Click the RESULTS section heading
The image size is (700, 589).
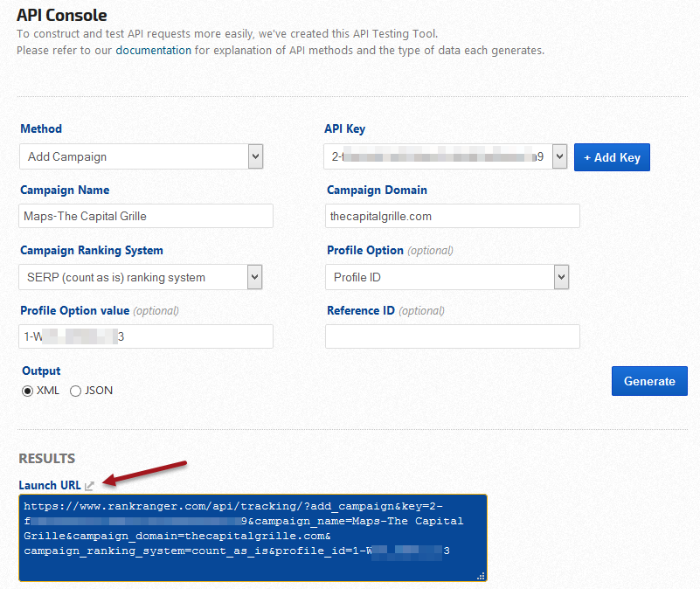47,458
